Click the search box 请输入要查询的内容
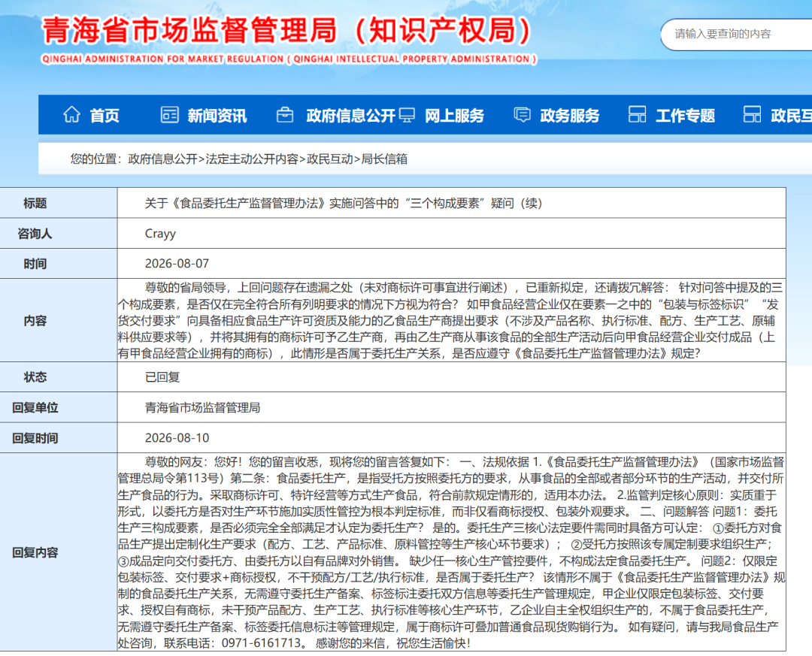The image size is (812, 656). point(736,35)
